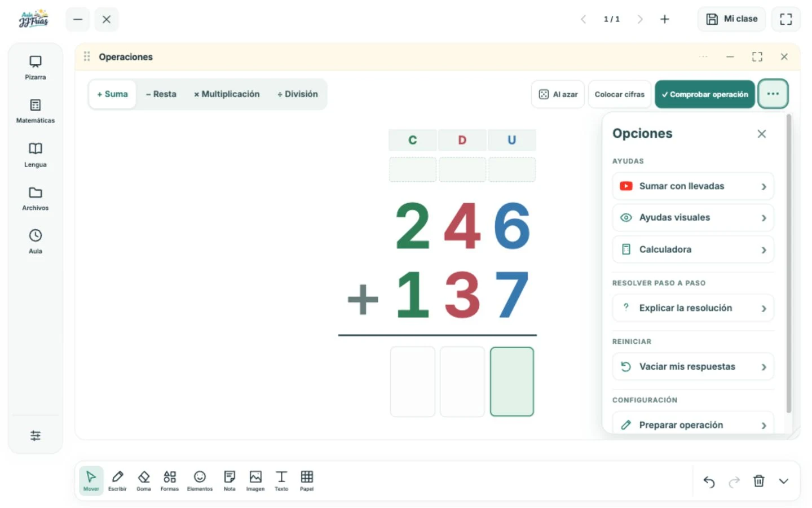Switch to the Resta tab
Image resolution: width=812 pixels, height=508 pixels.
[161, 94]
